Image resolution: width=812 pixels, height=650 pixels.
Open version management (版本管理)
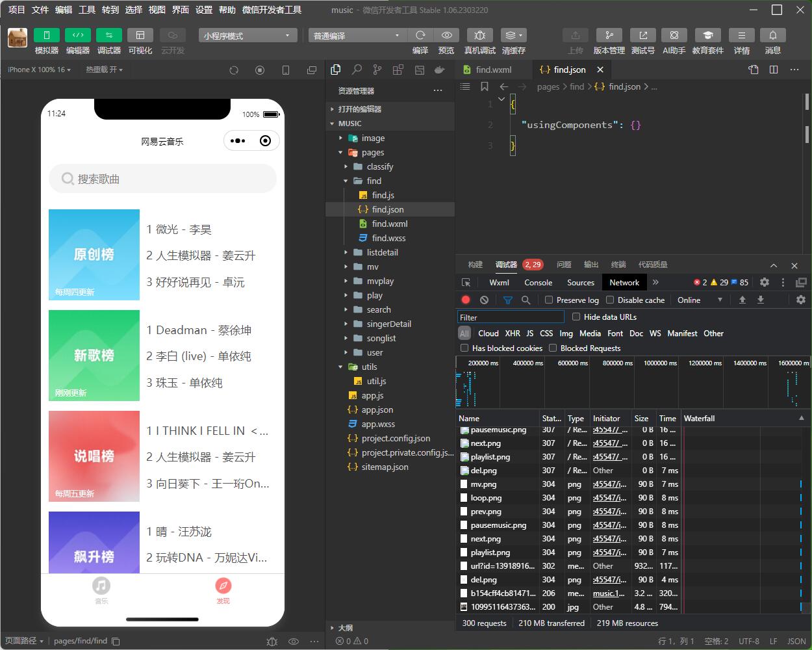tap(609, 35)
